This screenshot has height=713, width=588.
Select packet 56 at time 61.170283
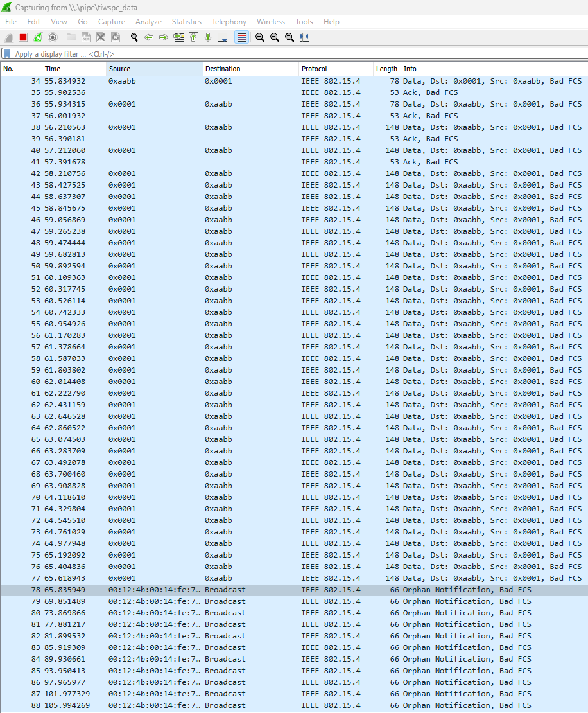(294, 335)
